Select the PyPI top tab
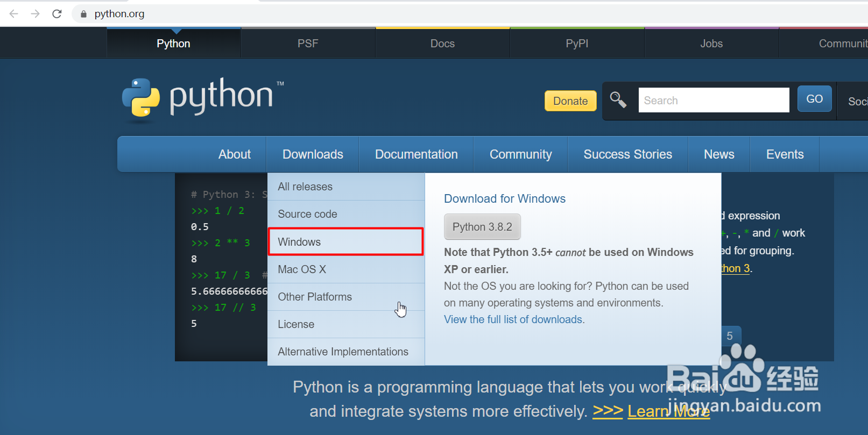Screen dimensions: 868x435 (577, 44)
